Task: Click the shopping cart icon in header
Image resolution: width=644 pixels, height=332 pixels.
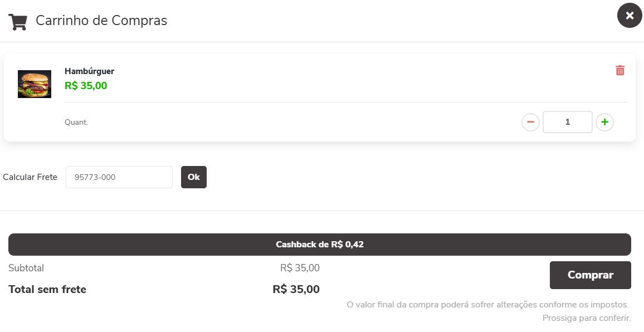Action: [18, 22]
